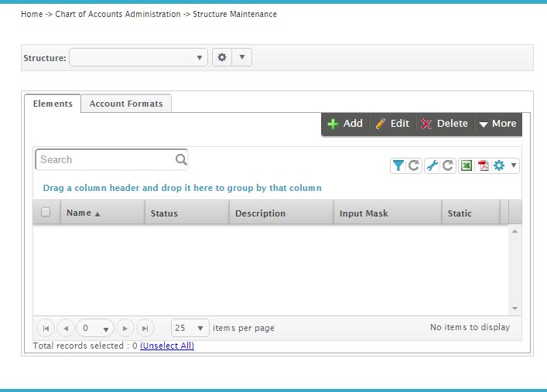
Task: Click the Structure Maintenance breadcrumb
Action: pyautogui.click(x=234, y=14)
